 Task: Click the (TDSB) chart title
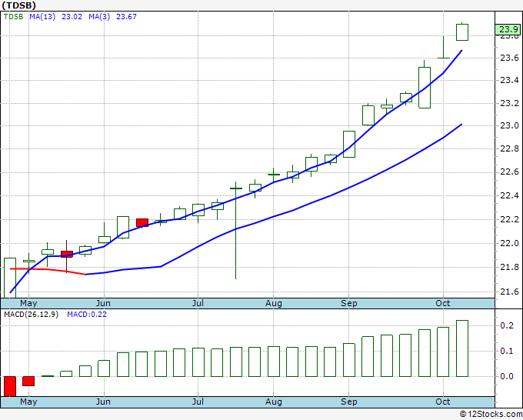18,5
